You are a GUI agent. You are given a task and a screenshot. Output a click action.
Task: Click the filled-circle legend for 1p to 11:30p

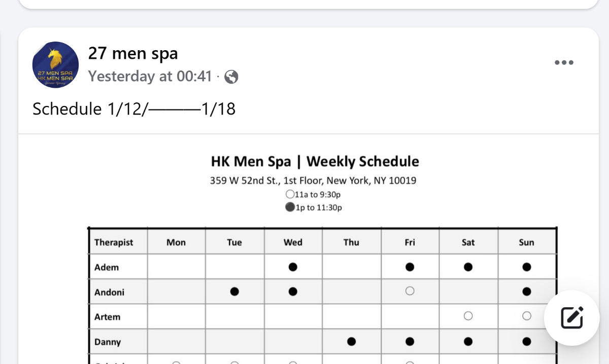pos(290,207)
